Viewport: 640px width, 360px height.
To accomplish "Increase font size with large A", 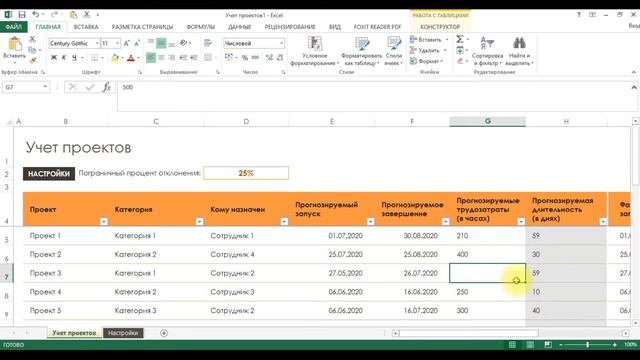I will pos(127,43).
